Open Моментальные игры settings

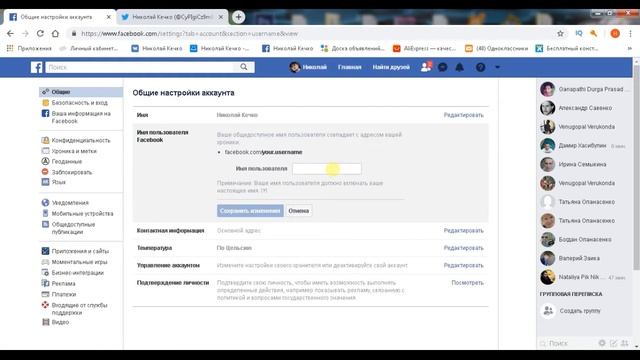(x=79, y=262)
